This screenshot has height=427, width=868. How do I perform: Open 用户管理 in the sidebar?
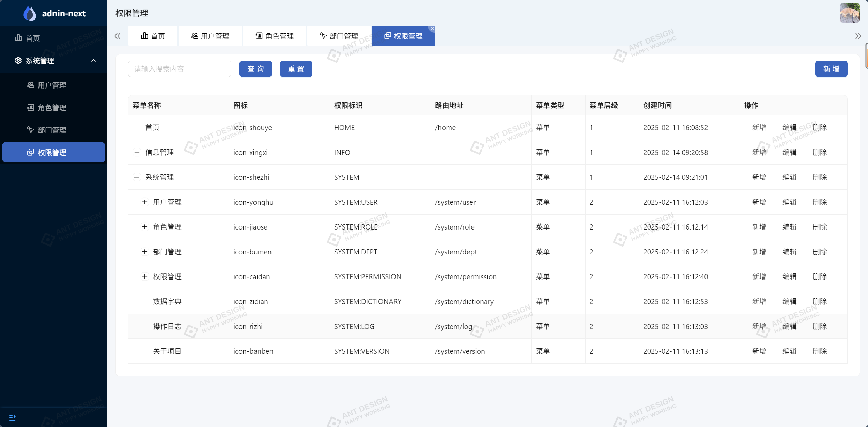[52, 85]
